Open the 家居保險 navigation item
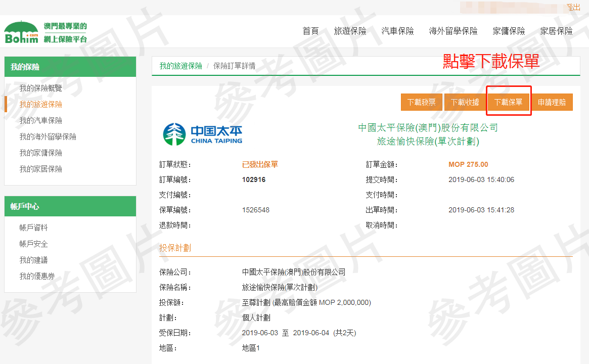This screenshot has height=364, width=589. (x=556, y=31)
